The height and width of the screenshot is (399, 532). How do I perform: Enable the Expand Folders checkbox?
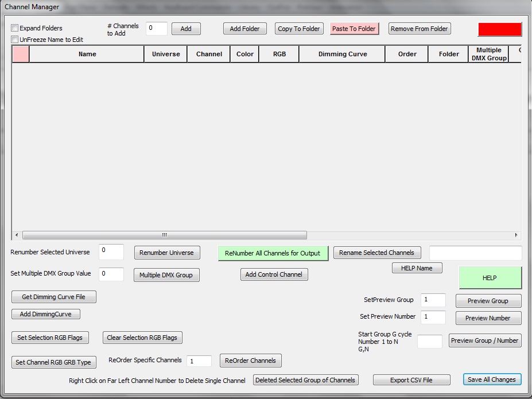(x=14, y=28)
